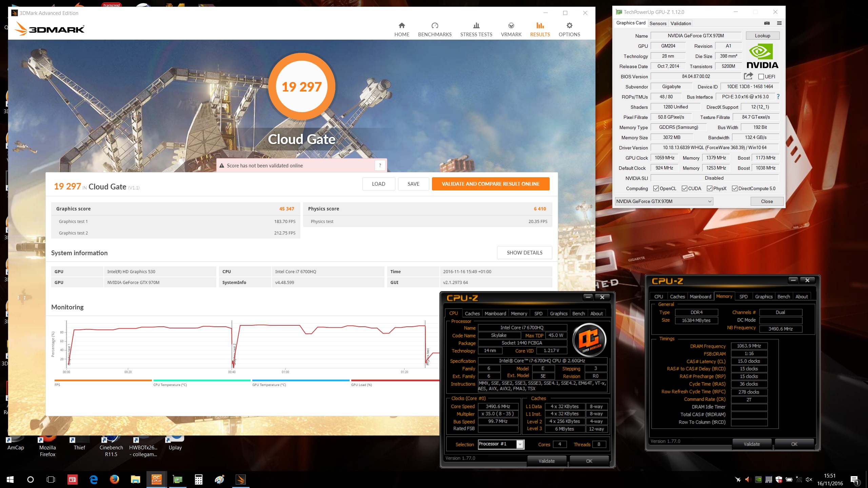
Task: Switch to Validation tab in GPU-Z
Action: pyautogui.click(x=680, y=23)
